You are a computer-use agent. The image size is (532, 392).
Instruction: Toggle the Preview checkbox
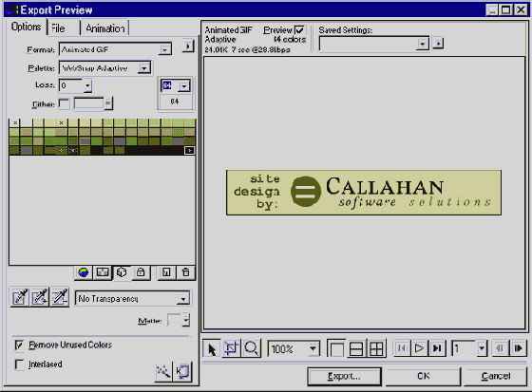(299, 29)
